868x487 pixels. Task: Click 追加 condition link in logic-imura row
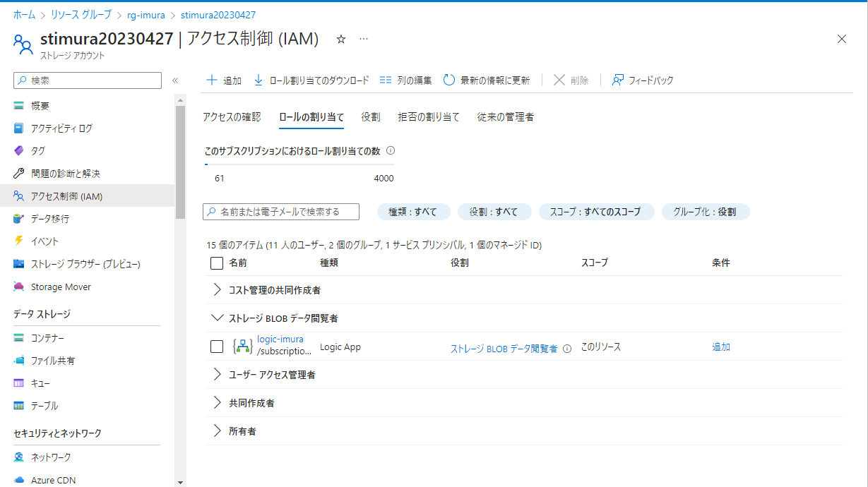click(x=721, y=347)
